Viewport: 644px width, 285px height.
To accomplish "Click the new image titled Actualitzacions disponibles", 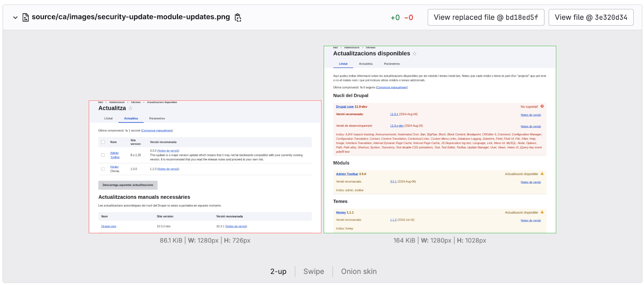I will tap(440, 139).
